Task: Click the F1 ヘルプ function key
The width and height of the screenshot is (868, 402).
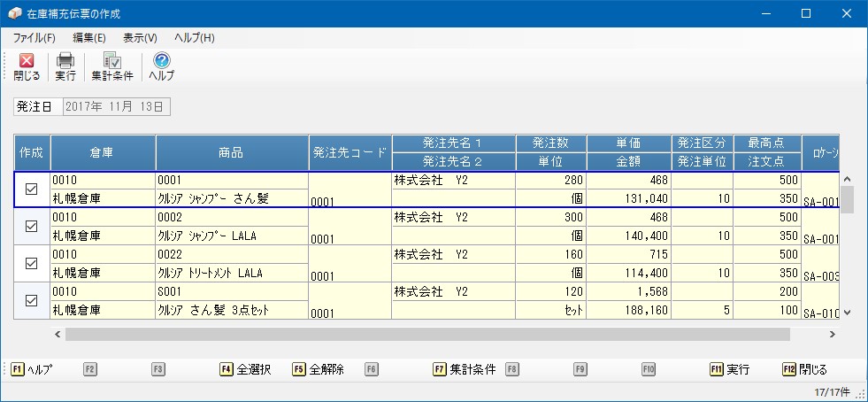Action: 32,369
